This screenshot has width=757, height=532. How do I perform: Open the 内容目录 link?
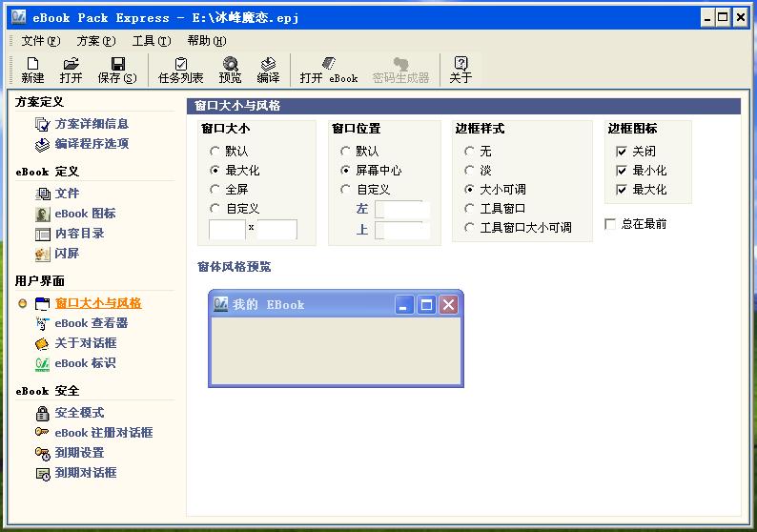tap(80, 234)
